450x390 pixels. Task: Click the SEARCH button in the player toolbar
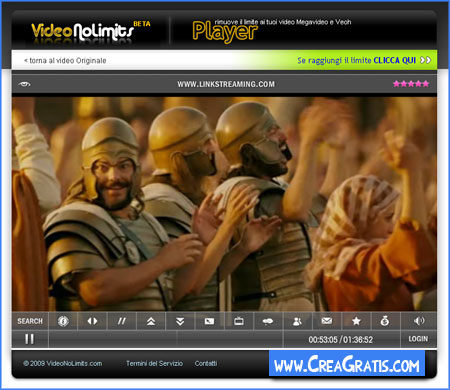pos(30,321)
